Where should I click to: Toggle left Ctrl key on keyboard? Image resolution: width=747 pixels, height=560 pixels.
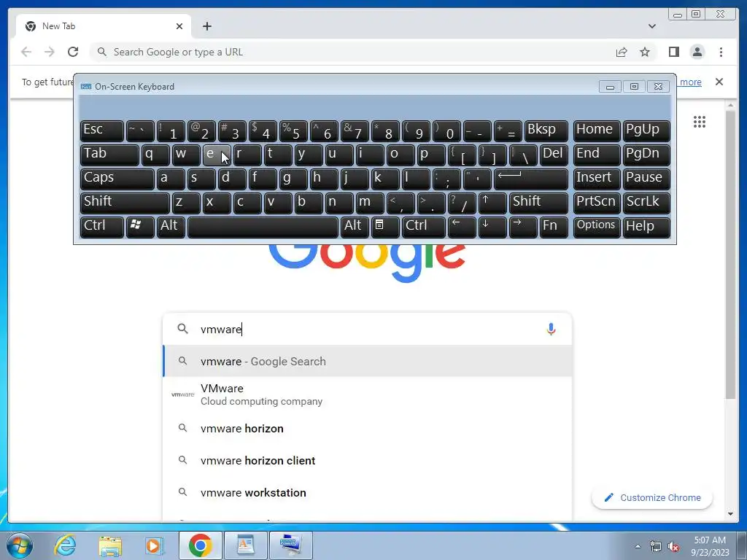(x=102, y=227)
